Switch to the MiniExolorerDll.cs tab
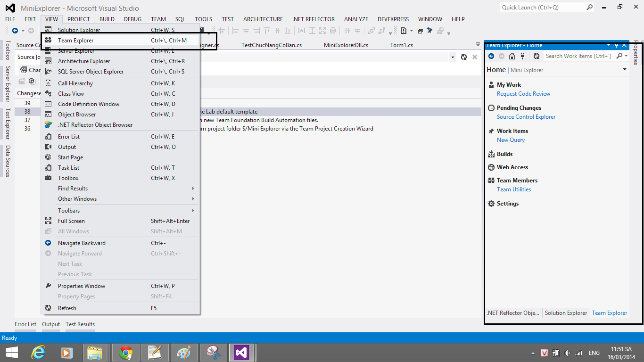 click(x=346, y=45)
